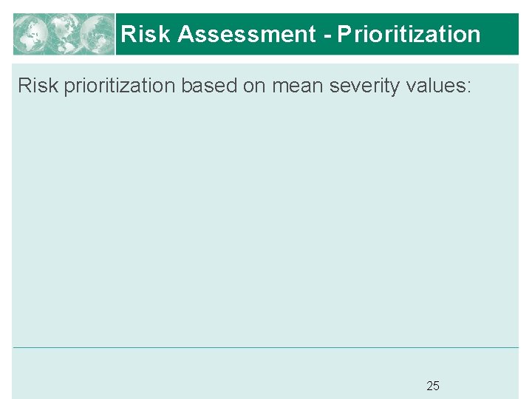Image resolution: width=532 pixels, height=399 pixels.
Task: Select the slide title "Risk Assessment - Prioritization"
Action: point(300,34)
